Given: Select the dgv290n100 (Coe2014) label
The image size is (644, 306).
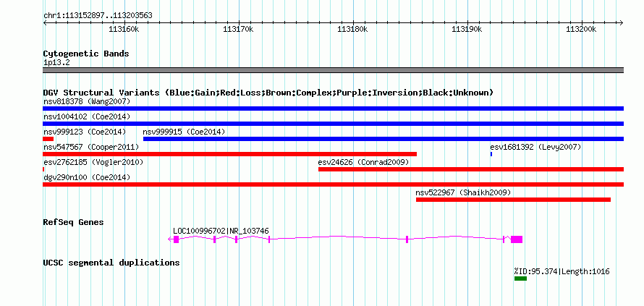Looking at the screenshot, I should click(x=87, y=177).
